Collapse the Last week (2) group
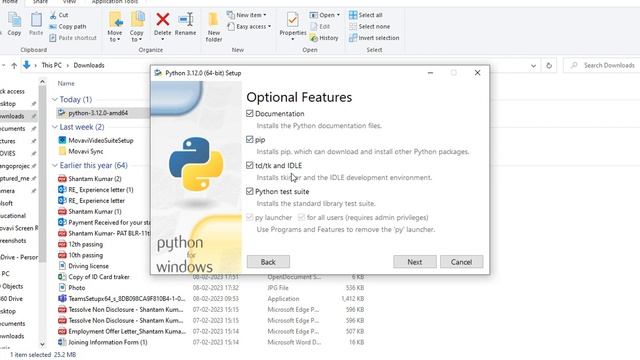640x360 pixels. pos(55,127)
